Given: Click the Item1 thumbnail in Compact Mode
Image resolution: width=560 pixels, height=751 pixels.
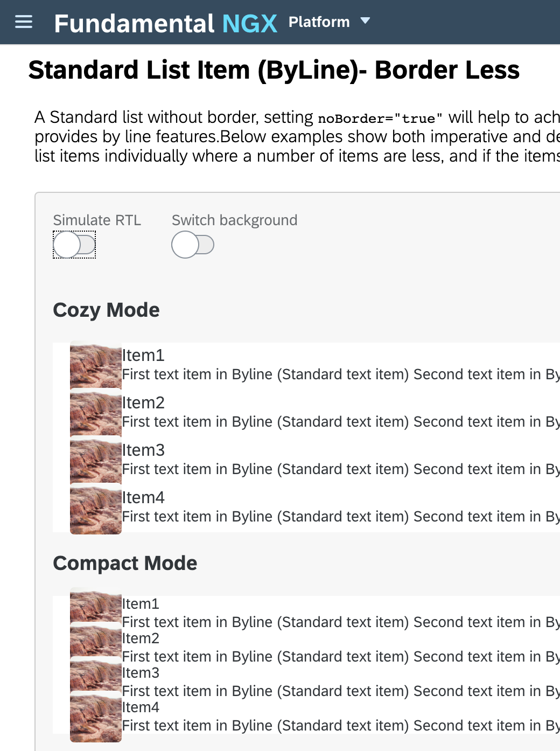Looking at the screenshot, I should point(95,605).
